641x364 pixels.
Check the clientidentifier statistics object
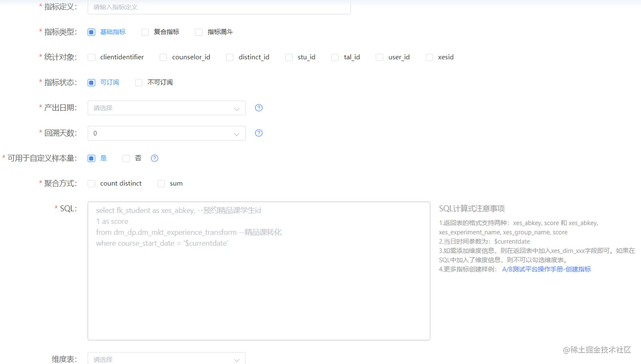(x=91, y=57)
